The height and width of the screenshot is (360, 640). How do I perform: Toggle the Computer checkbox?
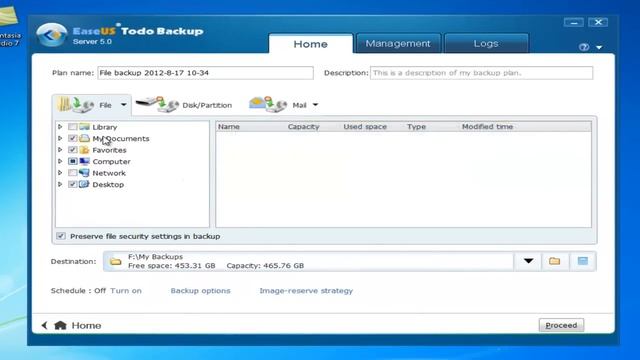tap(72, 161)
